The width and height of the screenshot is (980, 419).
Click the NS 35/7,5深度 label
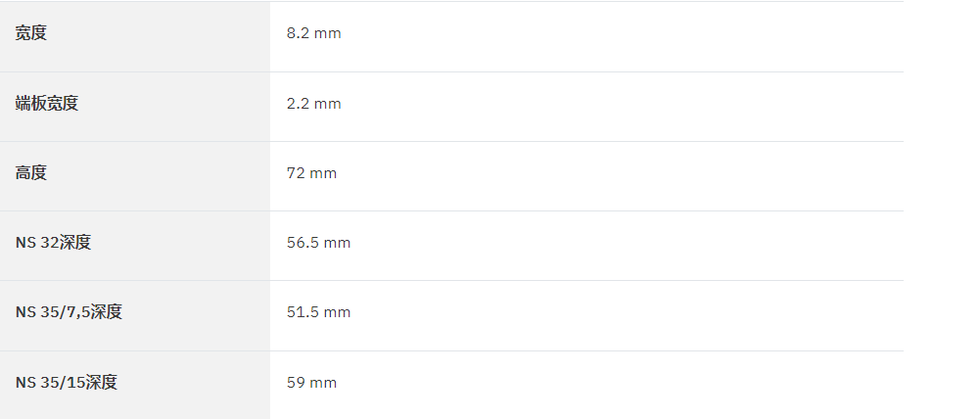pyautogui.click(x=69, y=311)
